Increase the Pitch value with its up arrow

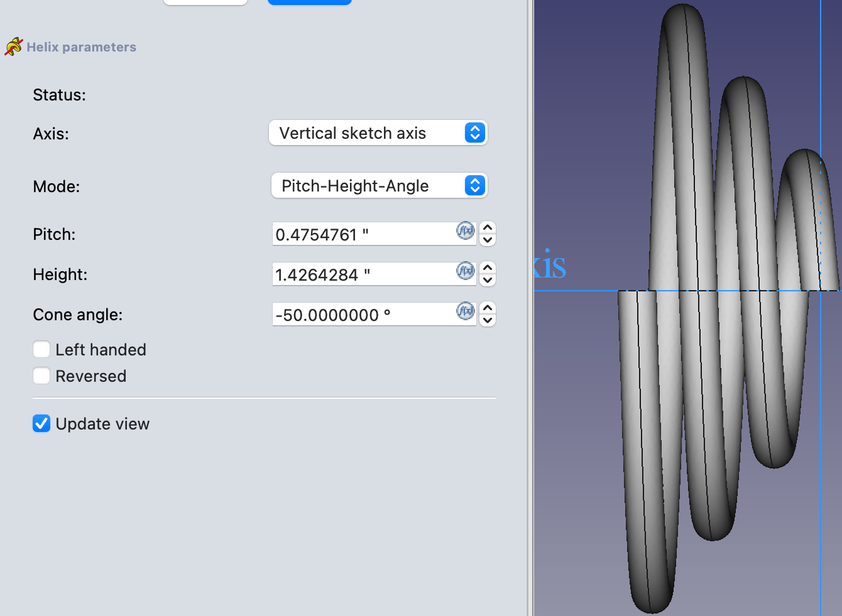[x=488, y=227]
